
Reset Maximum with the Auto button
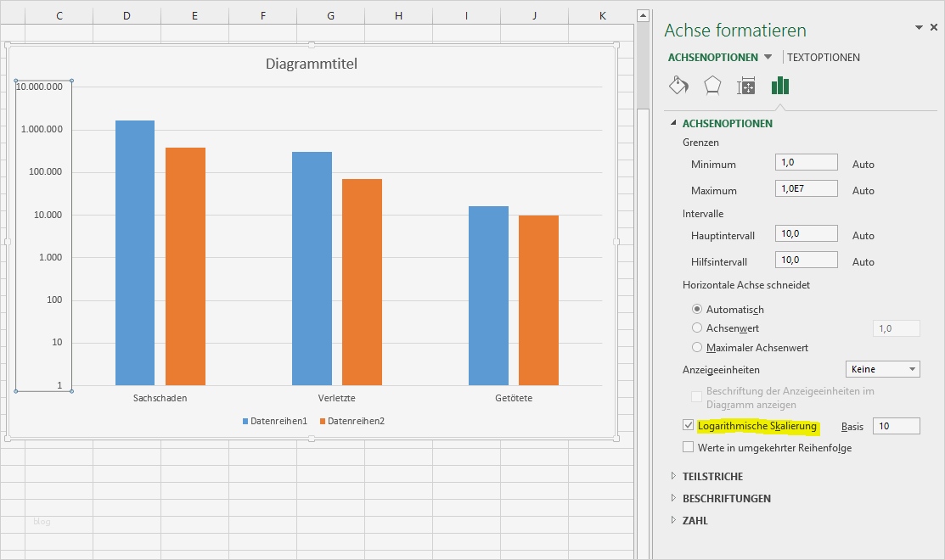(863, 191)
